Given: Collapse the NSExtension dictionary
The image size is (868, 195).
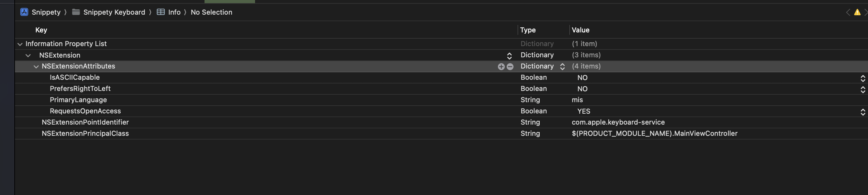Looking at the screenshot, I should [28, 55].
